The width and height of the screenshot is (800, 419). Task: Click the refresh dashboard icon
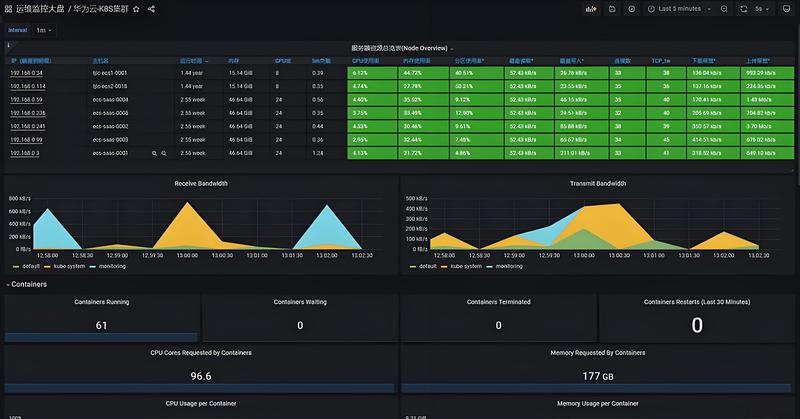tap(744, 9)
